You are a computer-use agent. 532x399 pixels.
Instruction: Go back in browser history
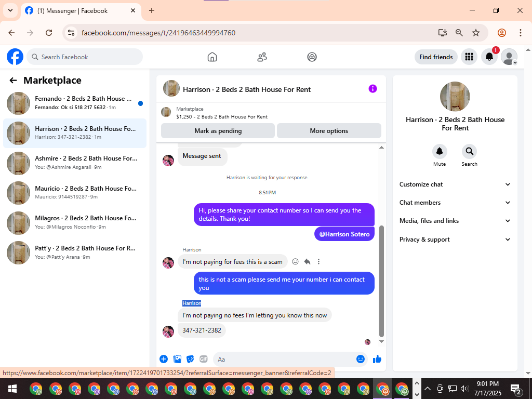point(11,33)
